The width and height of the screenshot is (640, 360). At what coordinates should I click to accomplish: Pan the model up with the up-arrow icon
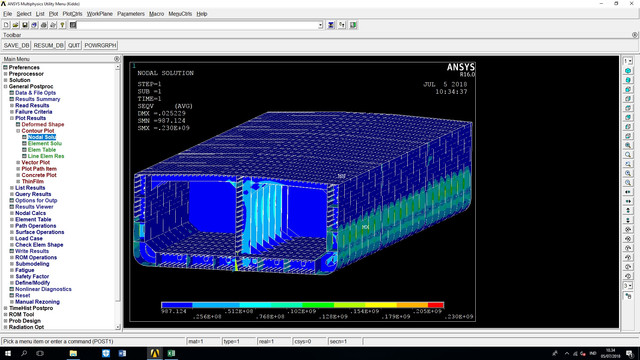pyautogui.click(x=628, y=211)
